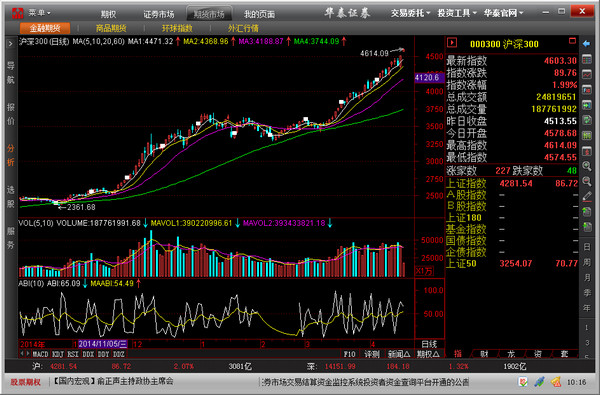Switch to yearly (年) period
The width and height of the screenshot is (600, 395).
tap(587, 308)
